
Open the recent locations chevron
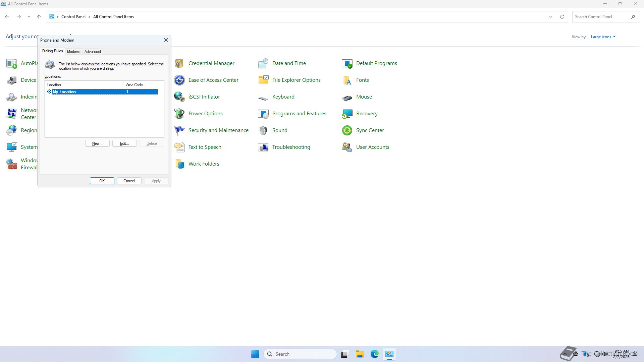29,17
